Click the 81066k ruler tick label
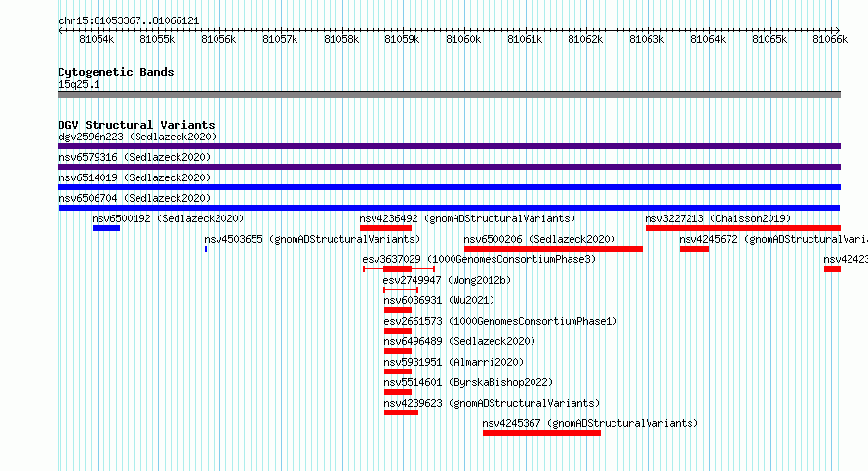 point(830,39)
